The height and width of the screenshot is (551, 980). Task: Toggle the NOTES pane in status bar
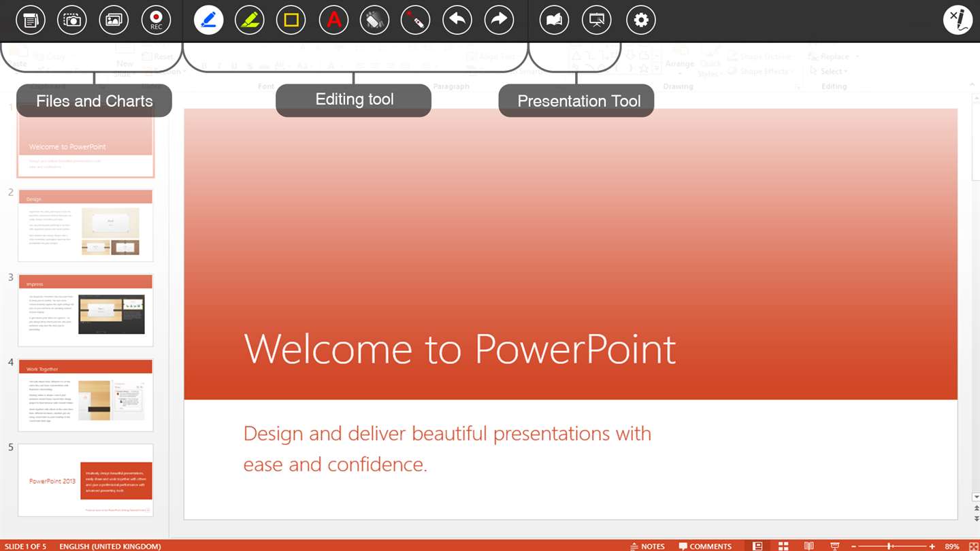click(647, 546)
